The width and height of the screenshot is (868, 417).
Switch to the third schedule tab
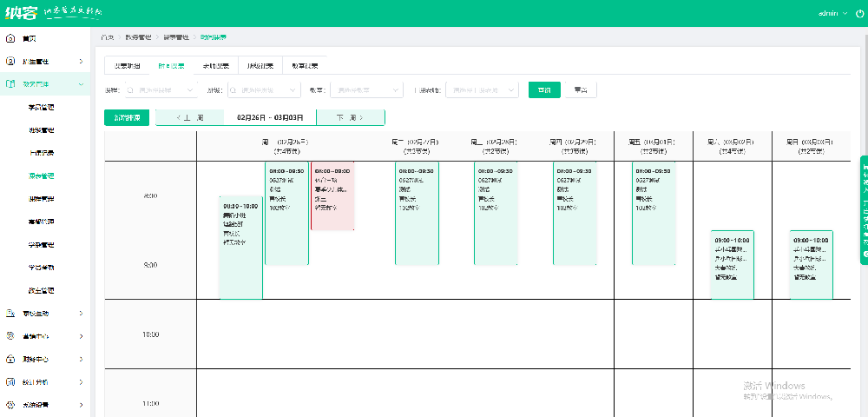215,65
